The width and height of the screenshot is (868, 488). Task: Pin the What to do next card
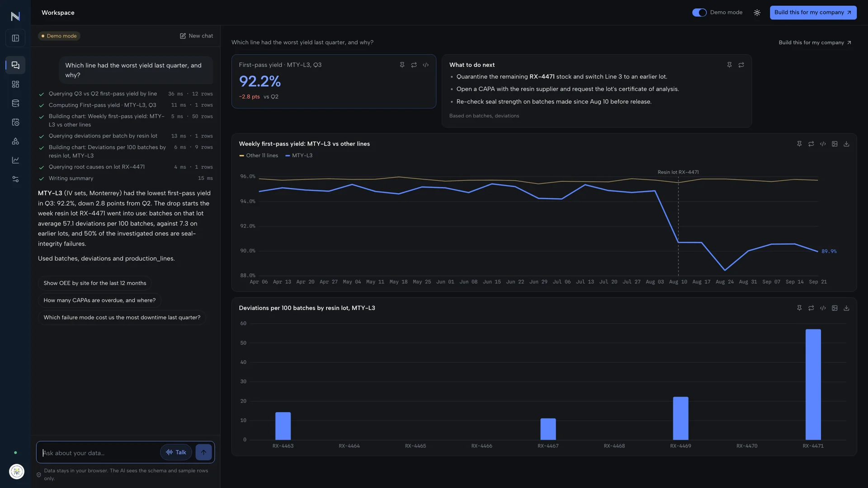click(x=729, y=65)
